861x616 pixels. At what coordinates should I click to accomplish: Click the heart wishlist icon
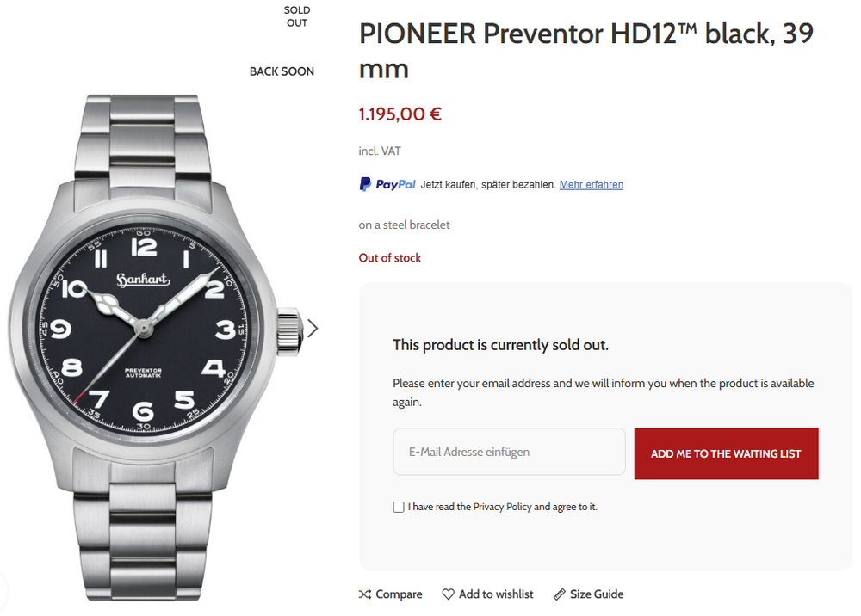tap(448, 594)
